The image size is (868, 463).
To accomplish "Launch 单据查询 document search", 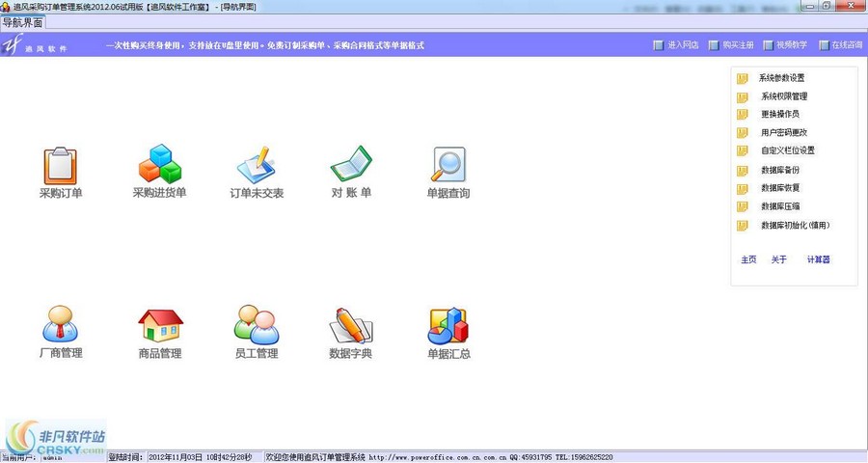I will click(448, 173).
